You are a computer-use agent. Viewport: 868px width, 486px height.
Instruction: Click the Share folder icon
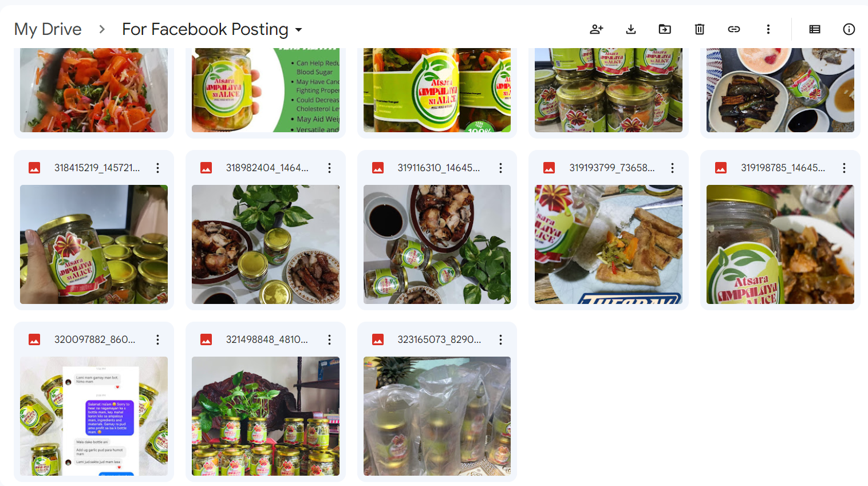tap(597, 29)
